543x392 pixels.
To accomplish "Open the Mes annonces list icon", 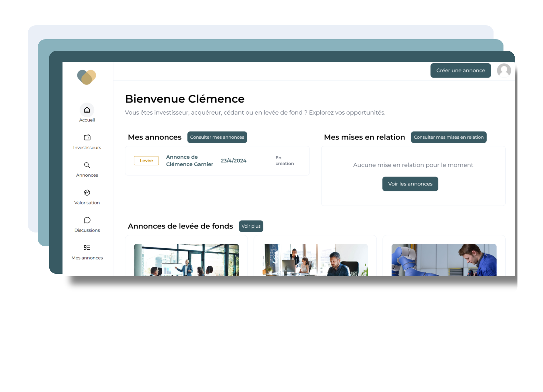I will (87, 248).
